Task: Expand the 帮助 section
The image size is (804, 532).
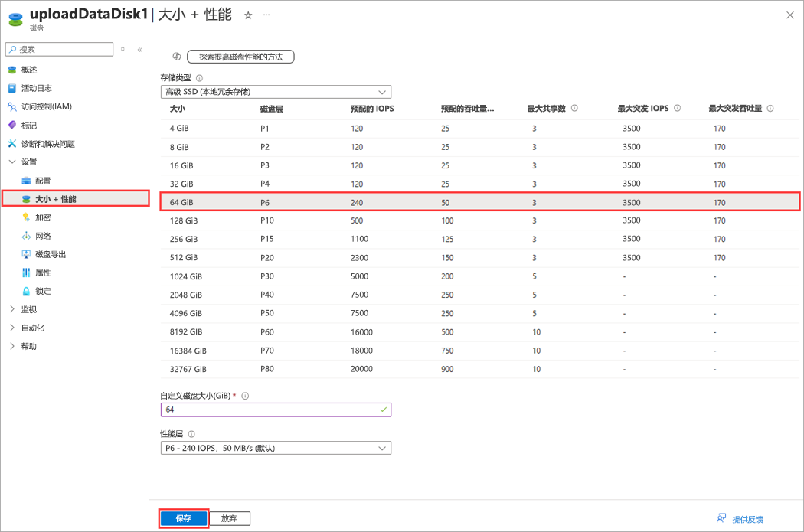Action: 12,346
